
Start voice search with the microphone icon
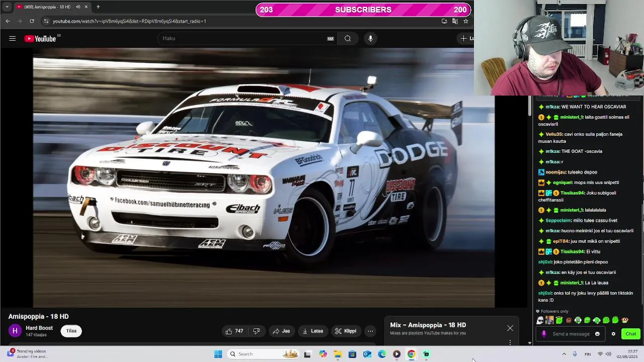pos(370,39)
